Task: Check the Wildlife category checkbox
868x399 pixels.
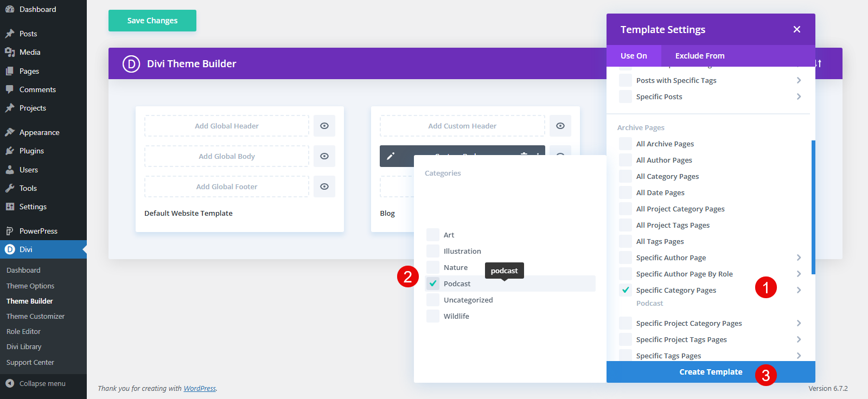Action: [x=433, y=316]
